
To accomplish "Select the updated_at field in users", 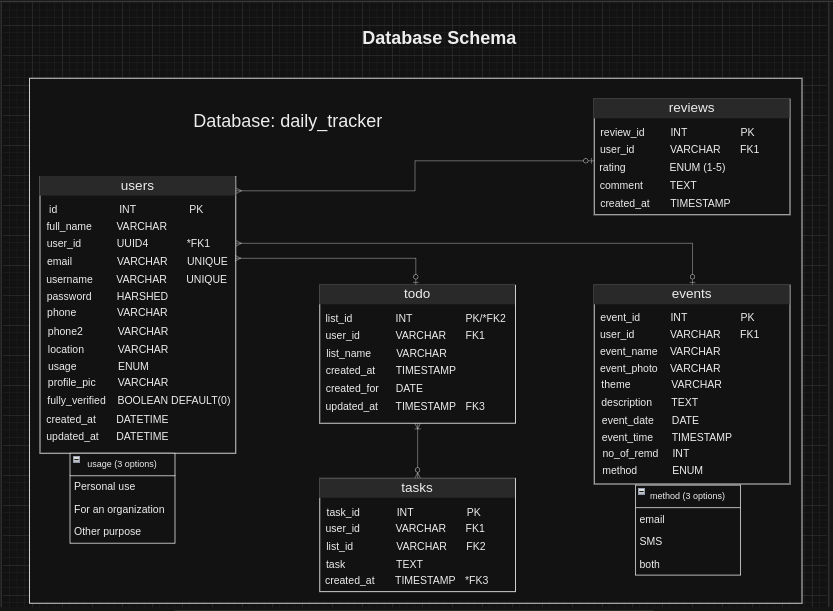I will tap(72, 437).
